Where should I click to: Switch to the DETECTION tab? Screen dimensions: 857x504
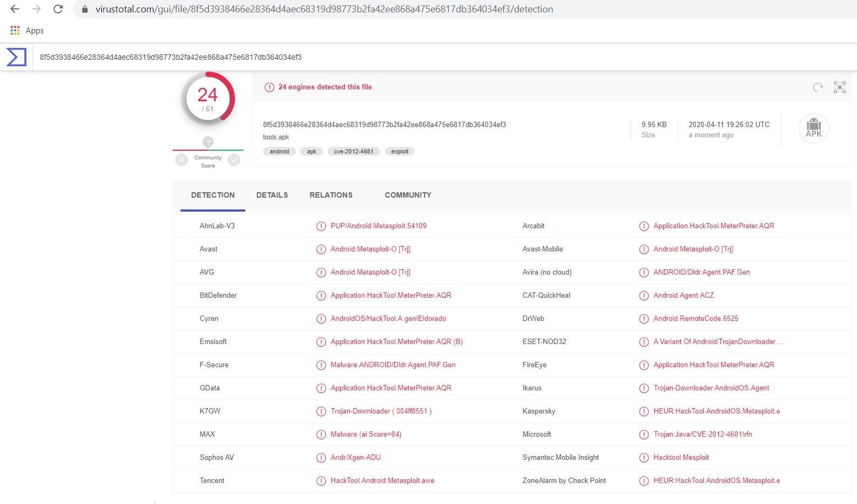click(213, 195)
